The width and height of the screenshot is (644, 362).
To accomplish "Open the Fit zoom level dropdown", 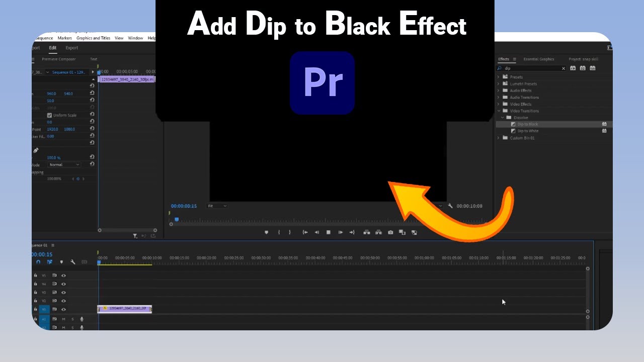I will [217, 206].
